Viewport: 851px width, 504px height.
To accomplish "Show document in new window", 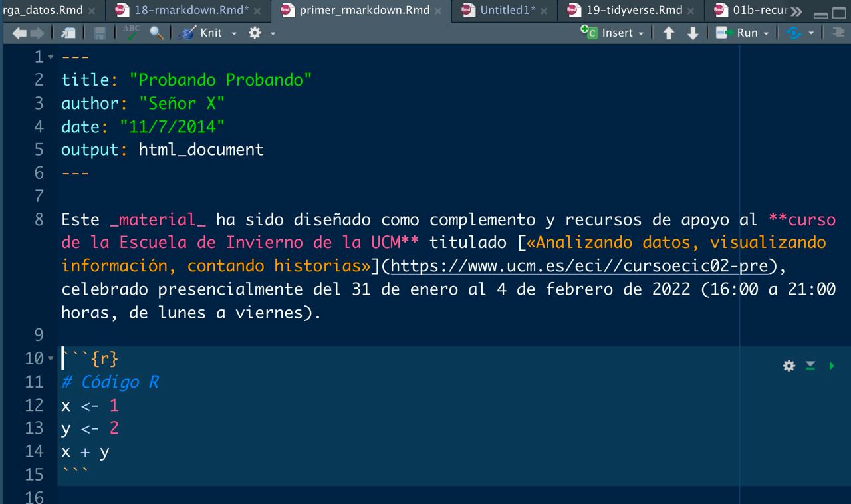I will click(x=68, y=33).
